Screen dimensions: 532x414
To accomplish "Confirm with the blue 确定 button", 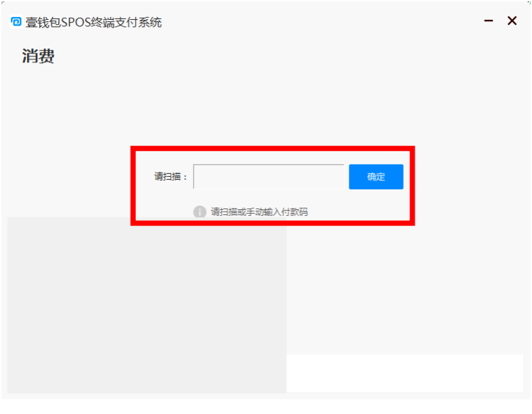I will pos(376,176).
